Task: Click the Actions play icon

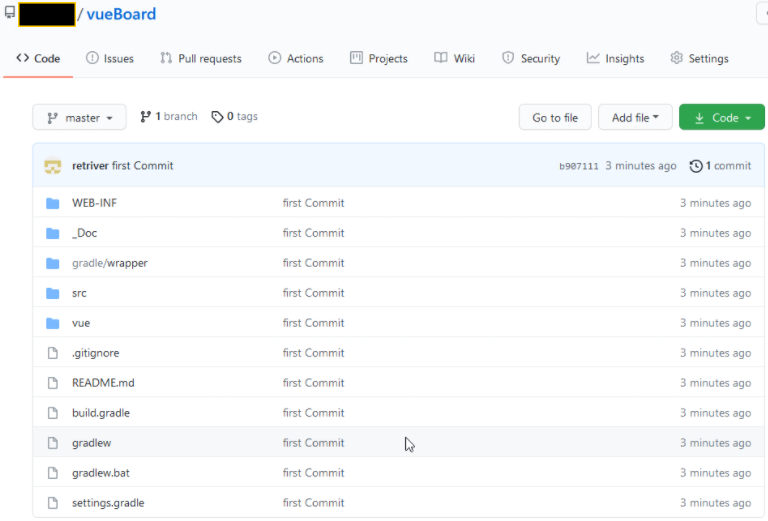Action: pos(274,58)
